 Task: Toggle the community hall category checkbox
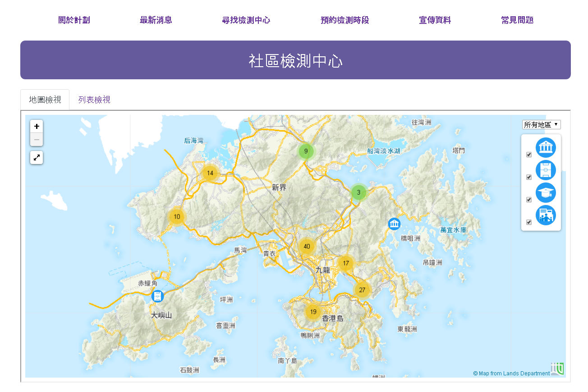point(529,222)
